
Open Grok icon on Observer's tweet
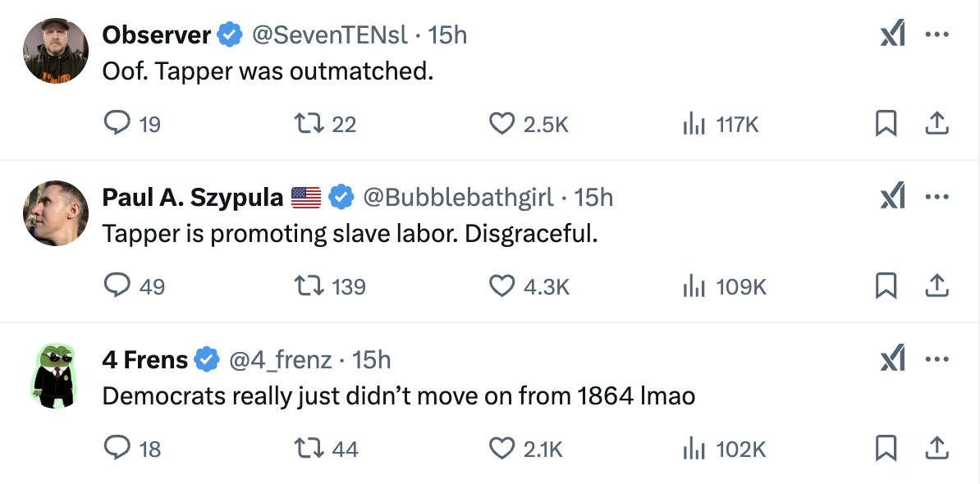point(892,35)
